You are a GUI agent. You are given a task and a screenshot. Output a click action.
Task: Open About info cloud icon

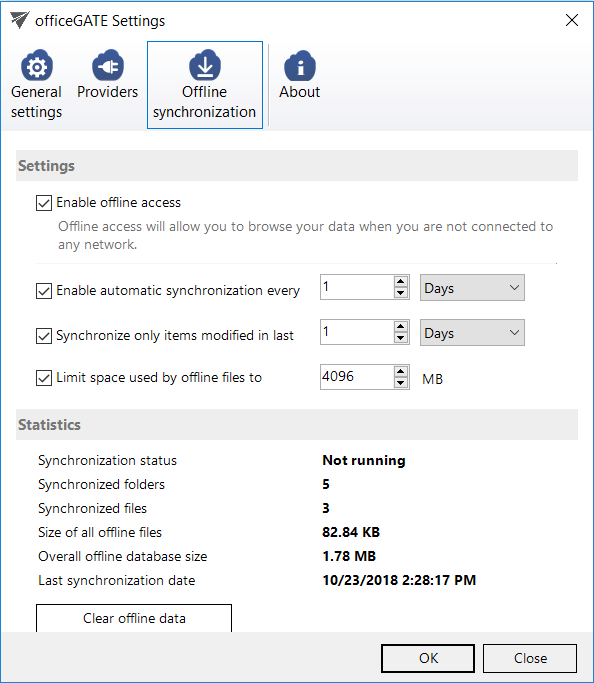pyautogui.click(x=300, y=66)
